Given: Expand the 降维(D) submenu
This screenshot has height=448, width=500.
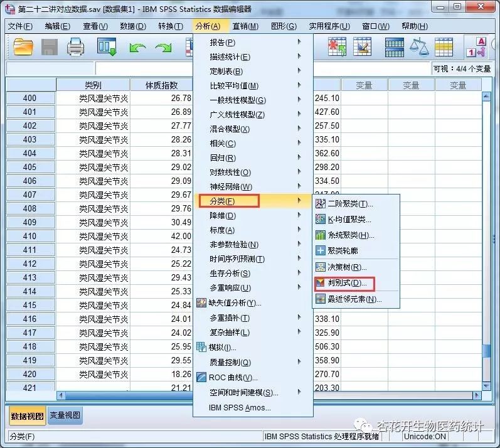Looking at the screenshot, I should (299, 215).
